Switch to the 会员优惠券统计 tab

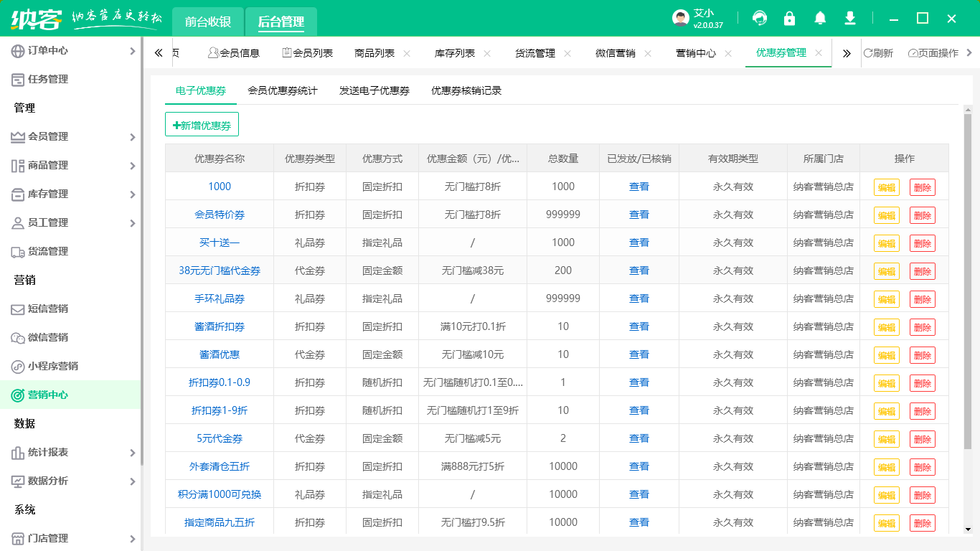tap(283, 90)
